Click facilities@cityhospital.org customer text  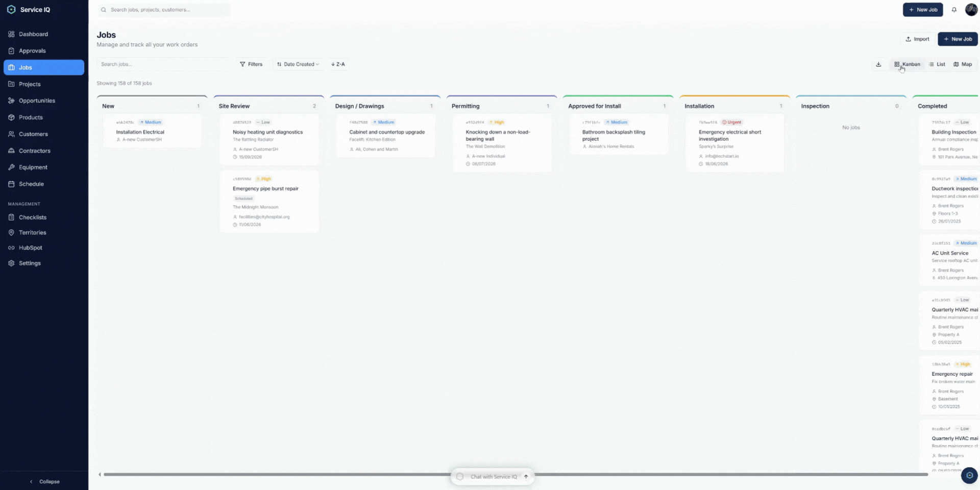click(264, 217)
